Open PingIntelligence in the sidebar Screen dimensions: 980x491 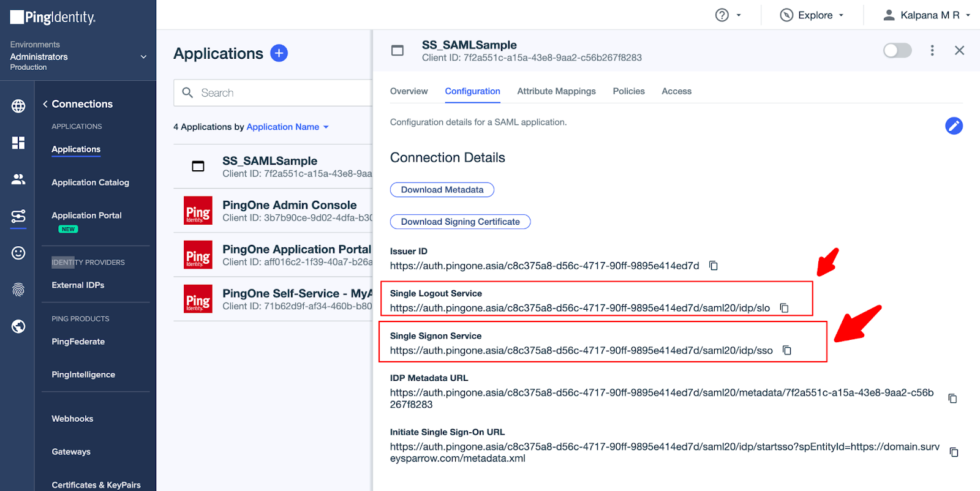pyautogui.click(x=83, y=375)
